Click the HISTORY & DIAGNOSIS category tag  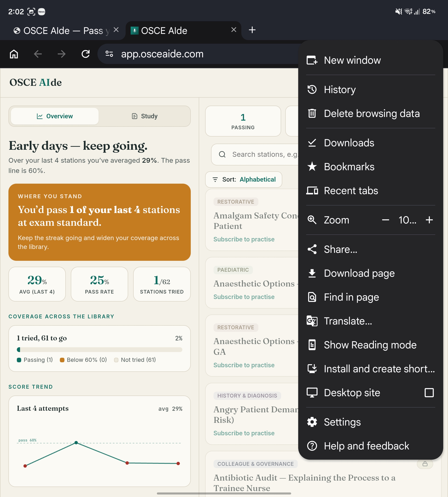(x=247, y=396)
